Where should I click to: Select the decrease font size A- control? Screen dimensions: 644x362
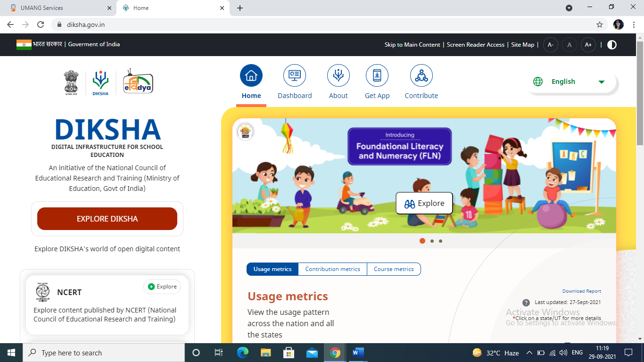[x=551, y=45]
